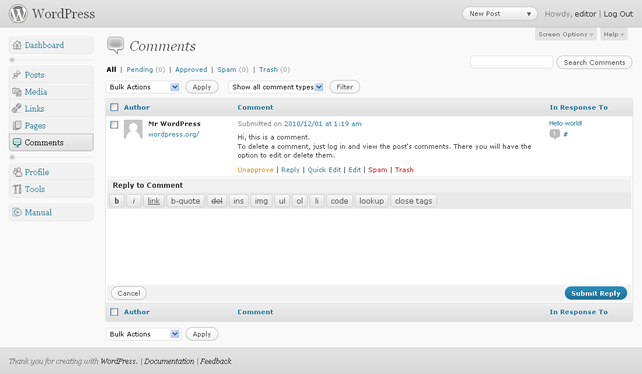Expand the Help panel
The image size is (642, 374).
[613, 34]
